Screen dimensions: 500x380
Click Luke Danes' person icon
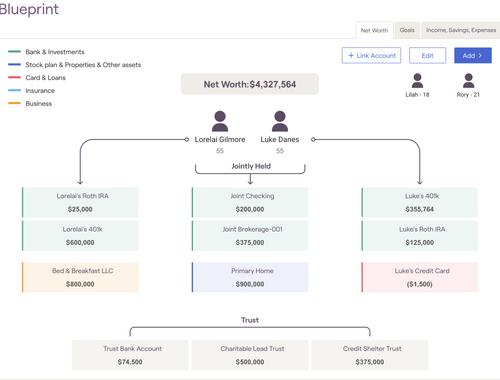click(x=280, y=121)
